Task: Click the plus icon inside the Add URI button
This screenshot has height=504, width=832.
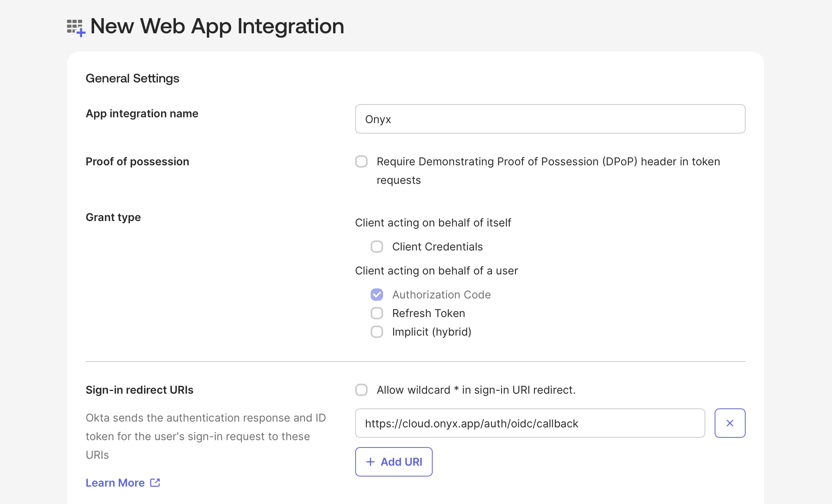Action: click(x=370, y=461)
